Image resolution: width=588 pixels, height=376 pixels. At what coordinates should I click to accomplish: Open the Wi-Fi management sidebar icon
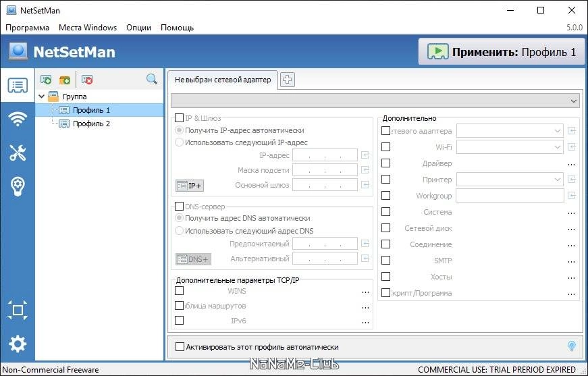tap(18, 119)
